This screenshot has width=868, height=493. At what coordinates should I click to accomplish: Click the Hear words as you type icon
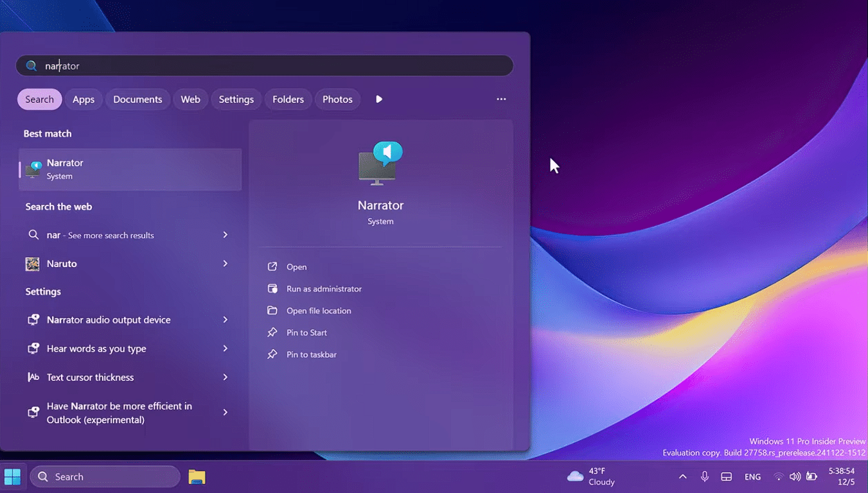[x=33, y=349]
